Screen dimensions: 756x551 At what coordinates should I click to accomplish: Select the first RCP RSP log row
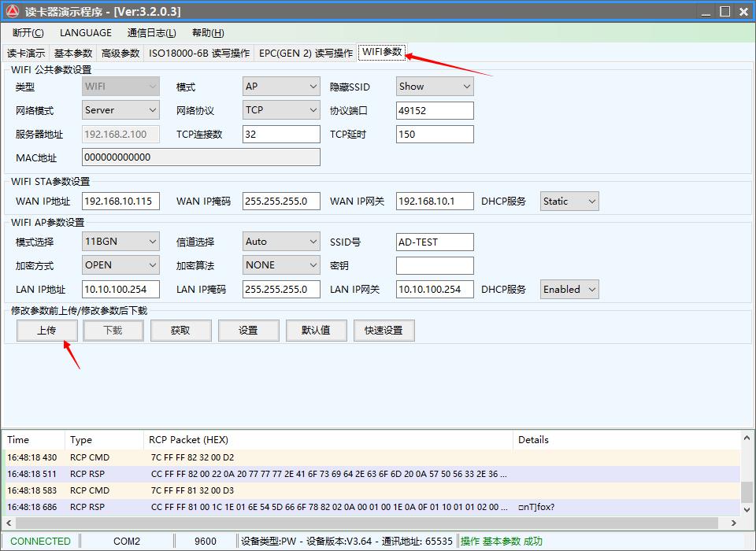point(315,474)
